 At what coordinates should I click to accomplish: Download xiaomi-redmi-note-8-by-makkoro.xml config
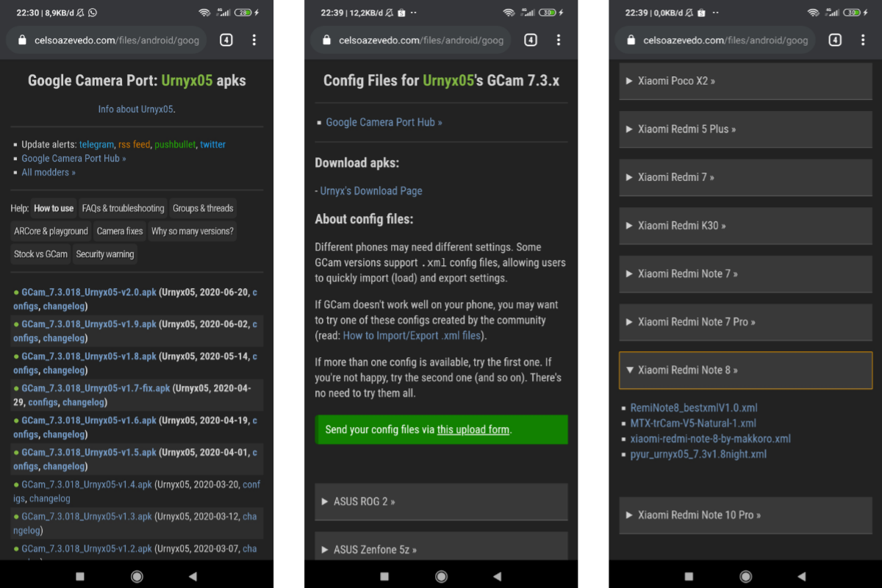coord(711,439)
